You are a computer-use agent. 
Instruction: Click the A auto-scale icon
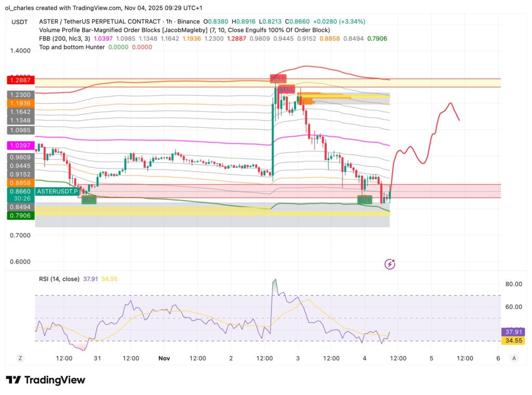514,358
